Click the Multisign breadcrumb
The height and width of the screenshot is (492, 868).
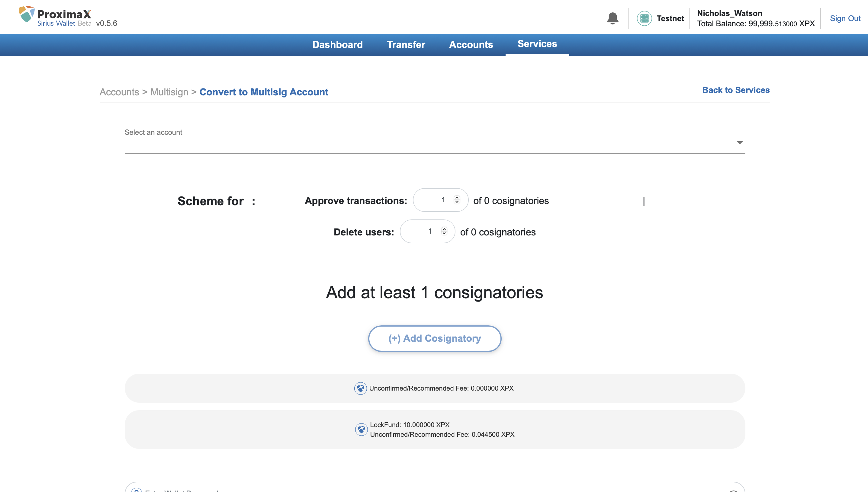(169, 92)
